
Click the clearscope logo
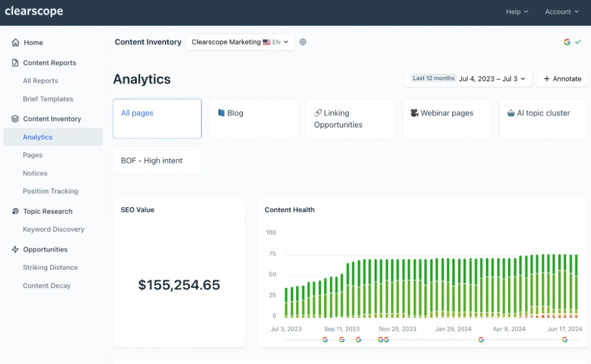pyautogui.click(x=34, y=12)
